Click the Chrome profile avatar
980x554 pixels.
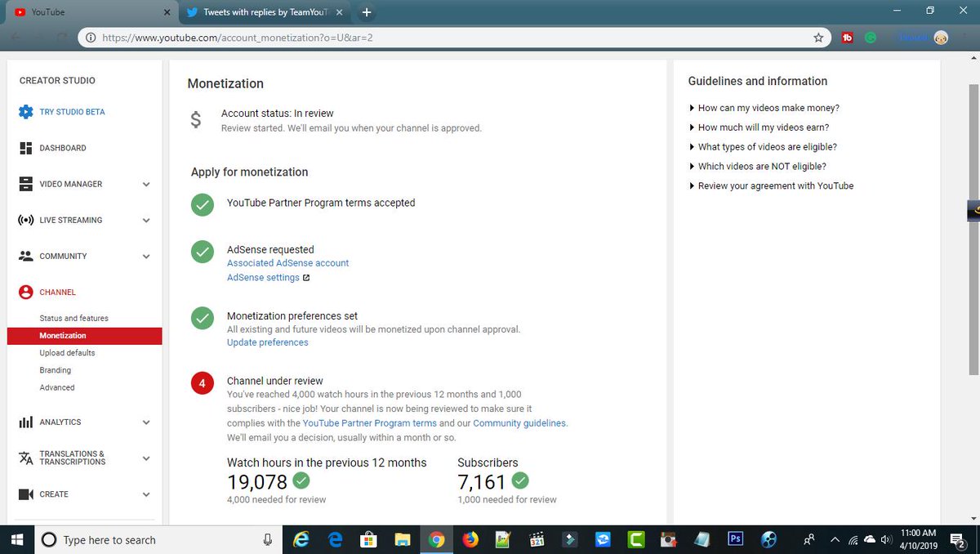tap(941, 38)
